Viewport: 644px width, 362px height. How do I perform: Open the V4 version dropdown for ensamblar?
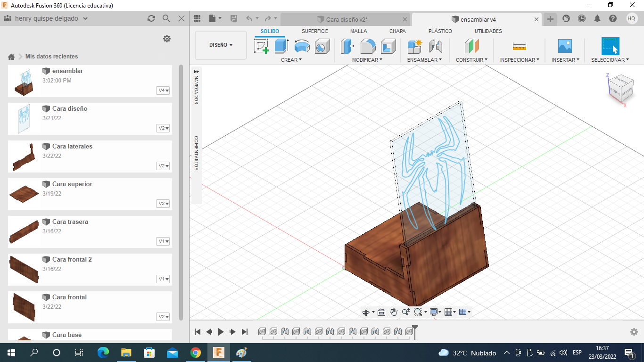click(163, 90)
